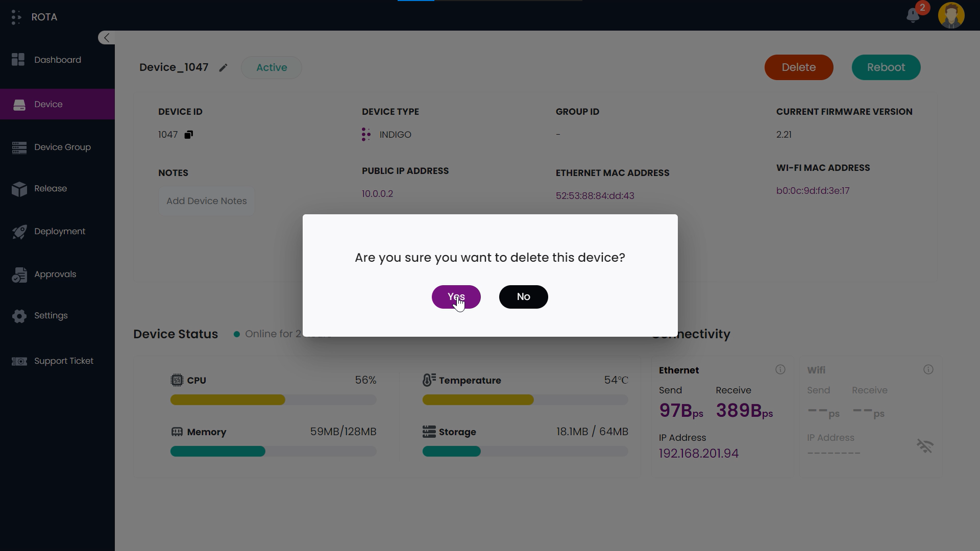Image resolution: width=980 pixels, height=551 pixels.
Task: Collapse the sidebar with the chevron
Action: tap(106, 38)
